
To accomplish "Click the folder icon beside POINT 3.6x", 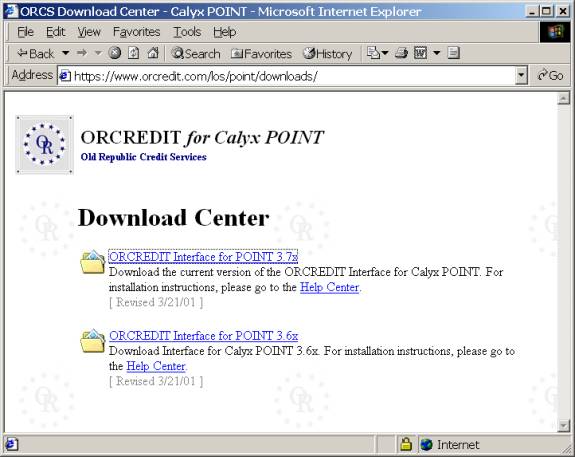I will coord(92,341).
